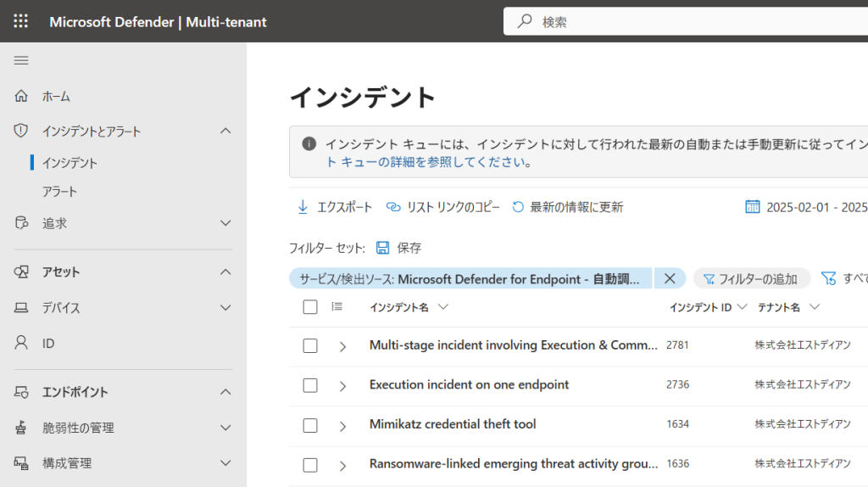
Task: Click the refresh circular arrow icon
Action: [518, 207]
